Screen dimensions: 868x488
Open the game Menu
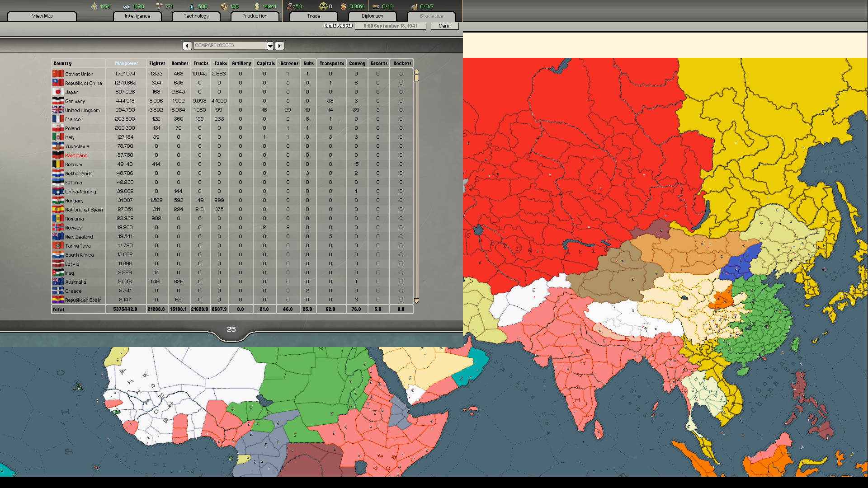[x=444, y=26]
